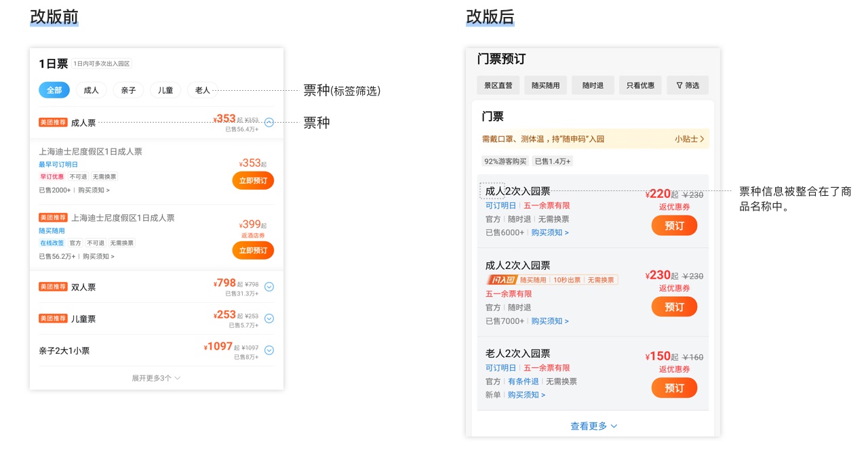Switch to the 景区直营 tab
The width and height of the screenshot is (868, 450).
pos(498,85)
